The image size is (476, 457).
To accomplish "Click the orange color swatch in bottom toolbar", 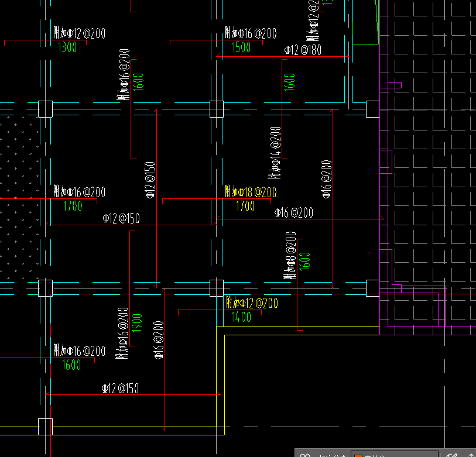I will pyautogui.click(x=358, y=455).
